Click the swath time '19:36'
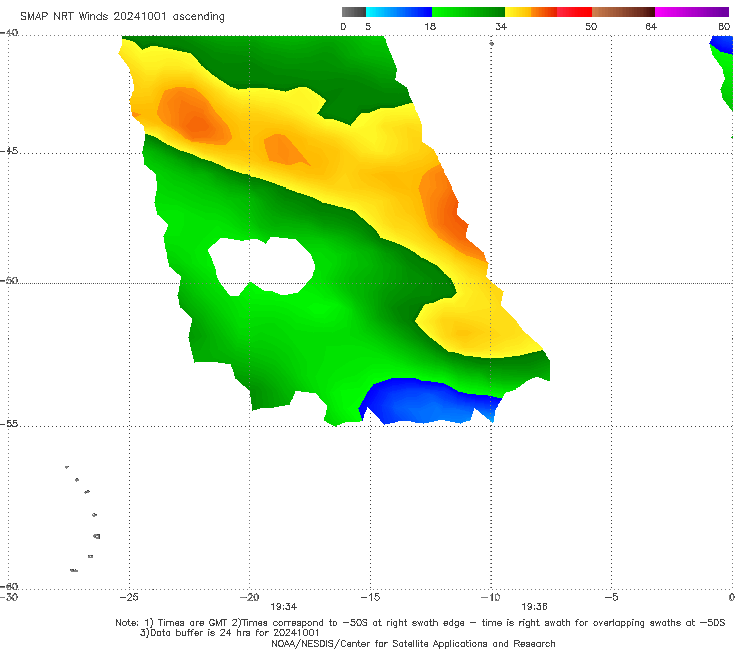This screenshot has width=740, height=650. (534, 607)
